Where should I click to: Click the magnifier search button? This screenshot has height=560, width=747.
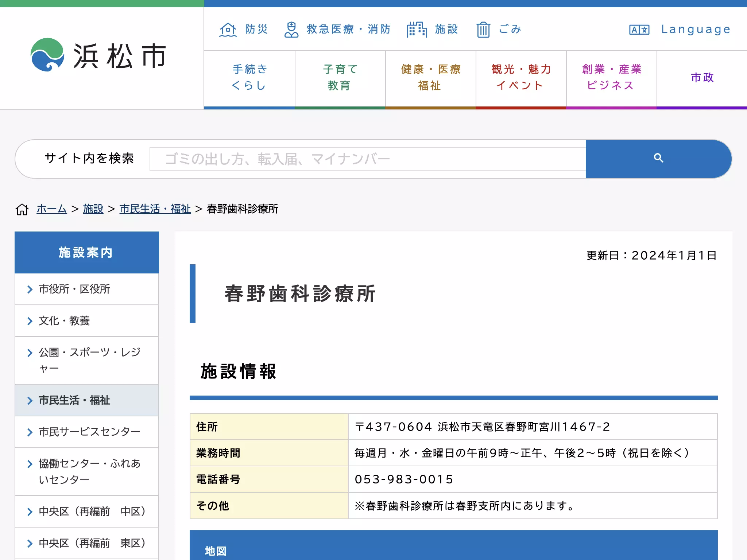click(658, 159)
